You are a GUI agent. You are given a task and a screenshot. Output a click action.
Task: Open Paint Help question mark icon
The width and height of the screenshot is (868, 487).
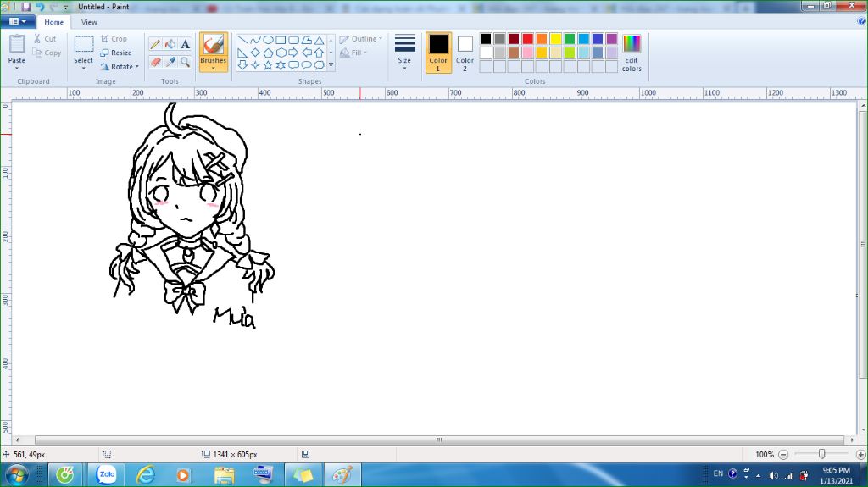(x=861, y=21)
